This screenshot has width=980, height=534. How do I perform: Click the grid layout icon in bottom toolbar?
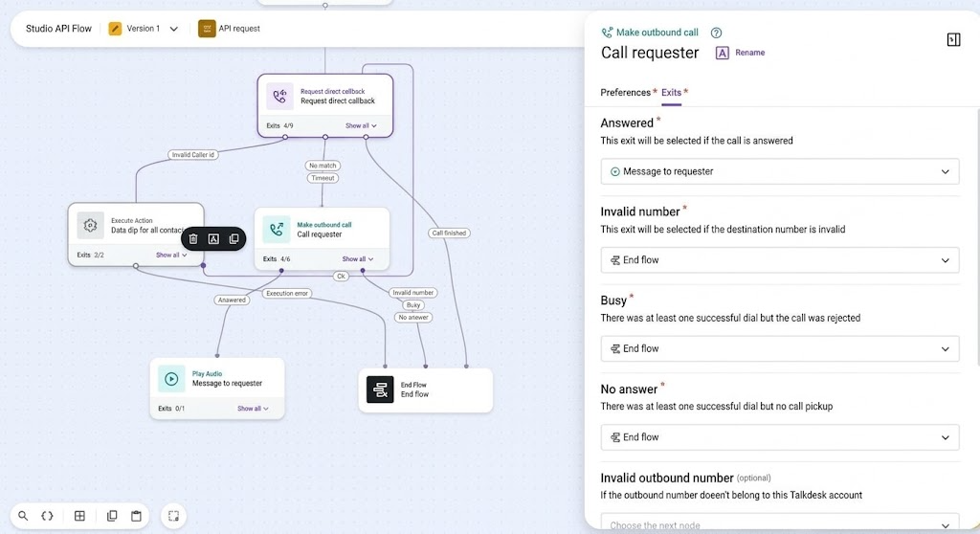pos(79,516)
